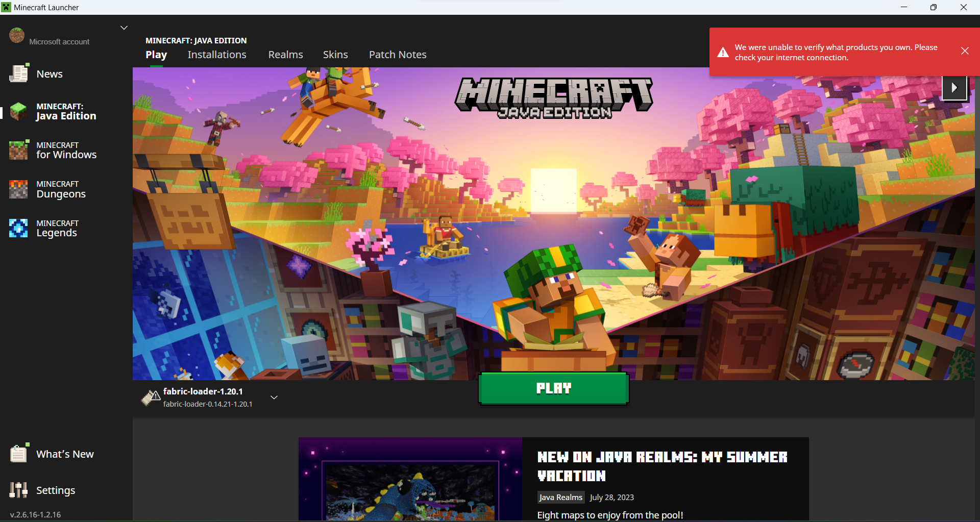Open the Realms tab

pyautogui.click(x=285, y=55)
